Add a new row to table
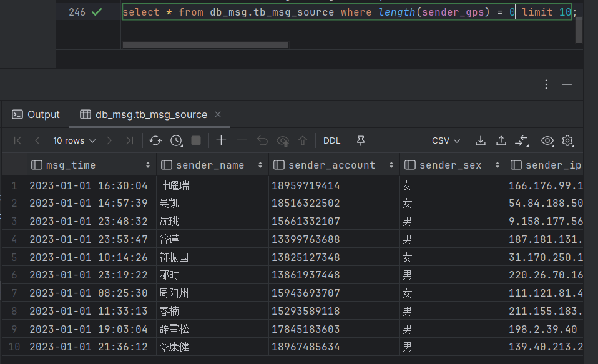Screen dimensions: 598x364 pyautogui.click(x=221, y=141)
